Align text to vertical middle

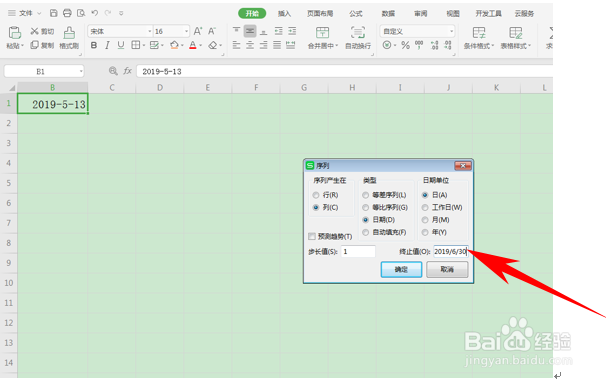pos(250,31)
